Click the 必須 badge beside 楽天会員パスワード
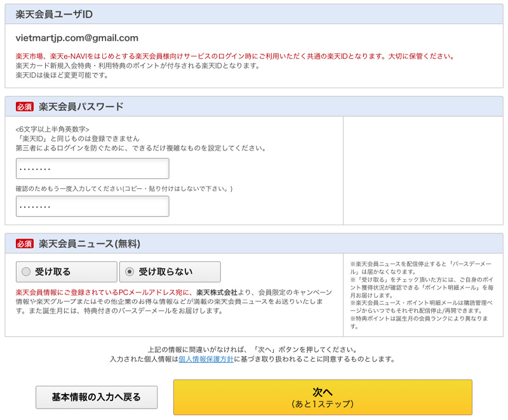The width and height of the screenshot is (508, 420). point(24,107)
